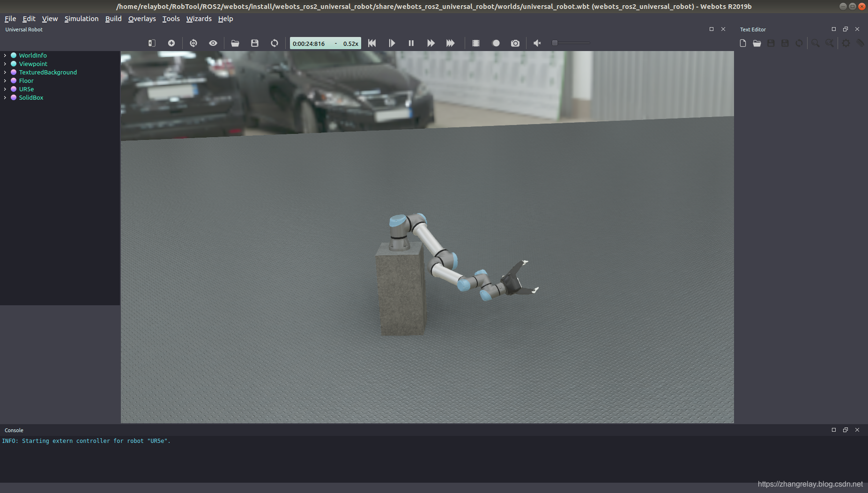Select Viewpoint in scene tree

(x=33, y=64)
